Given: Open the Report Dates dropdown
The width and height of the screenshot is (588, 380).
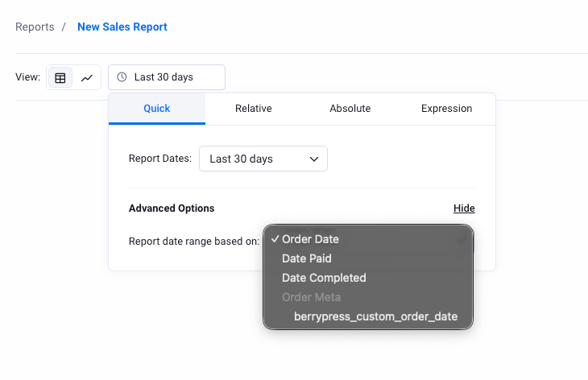Looking at the screenshot, I should [263, 159].
